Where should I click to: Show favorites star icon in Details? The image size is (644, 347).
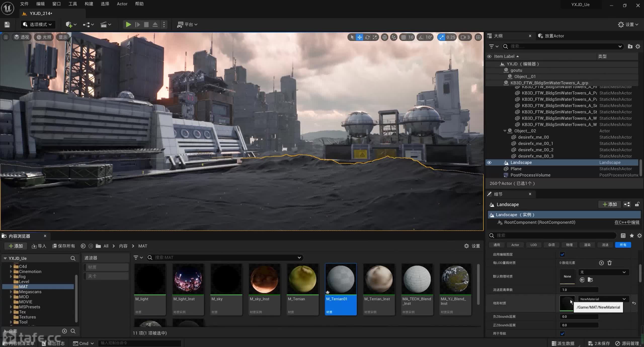[x=632, y=235]
